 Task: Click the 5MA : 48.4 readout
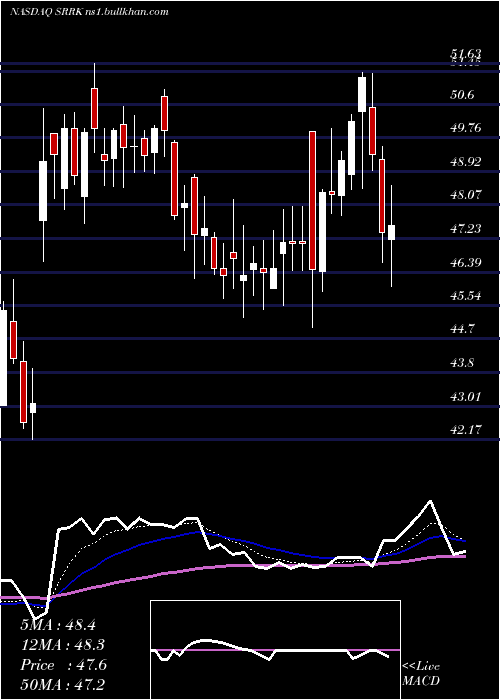click(58, 625)
